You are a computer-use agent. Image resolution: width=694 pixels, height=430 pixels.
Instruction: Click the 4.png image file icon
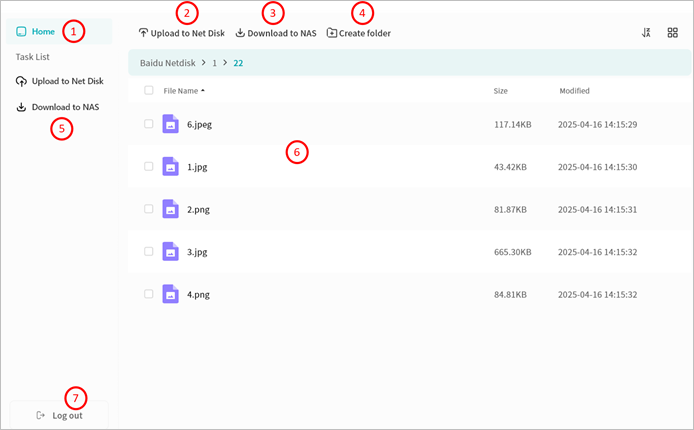pyautogui.click(x=171, y=294)
